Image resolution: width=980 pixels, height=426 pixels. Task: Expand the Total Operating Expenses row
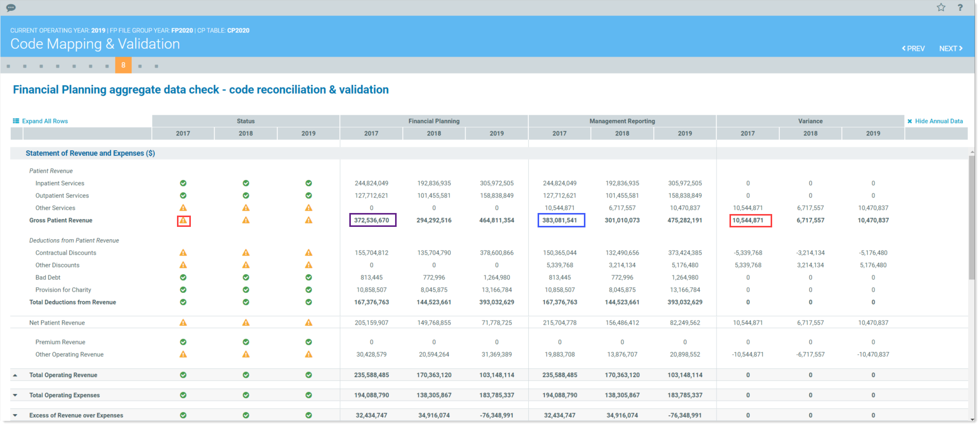tap(15, 395)
